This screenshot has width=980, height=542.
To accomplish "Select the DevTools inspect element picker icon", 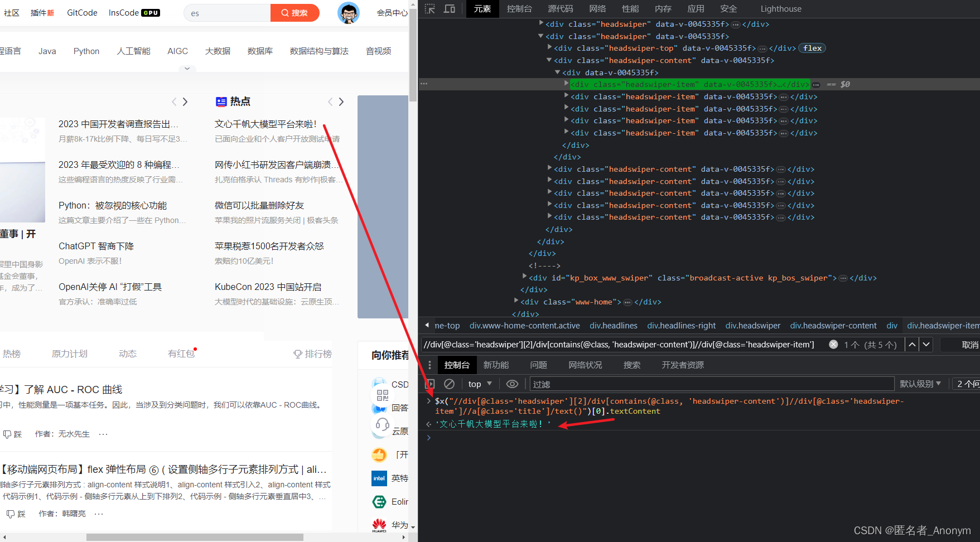I will 429,9.
